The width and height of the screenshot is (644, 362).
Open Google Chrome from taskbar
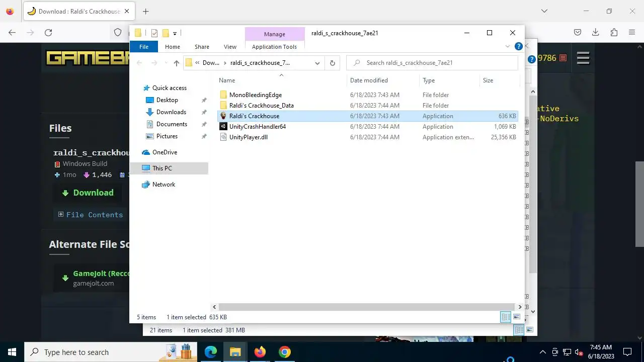pos(285,352)
